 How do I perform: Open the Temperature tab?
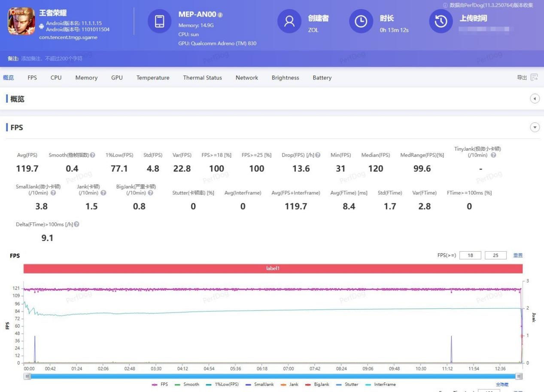153,78
